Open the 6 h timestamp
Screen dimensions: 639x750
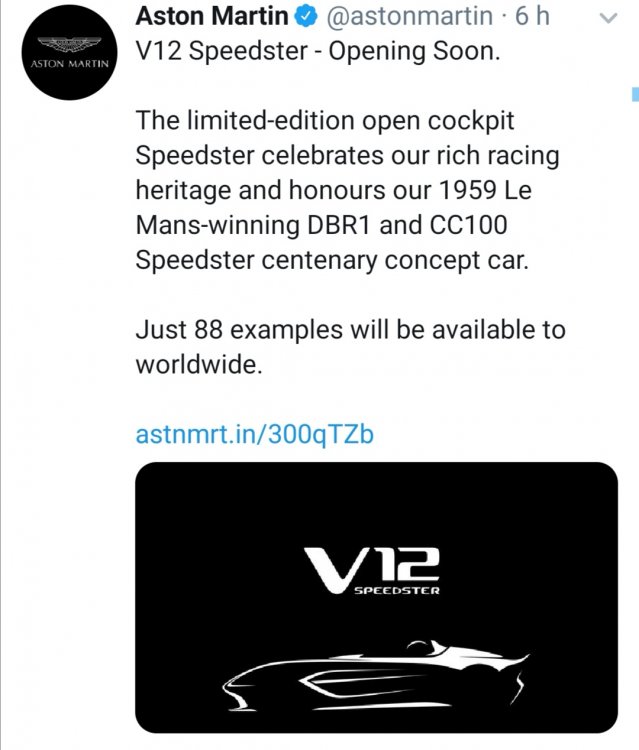coord(532,16)
